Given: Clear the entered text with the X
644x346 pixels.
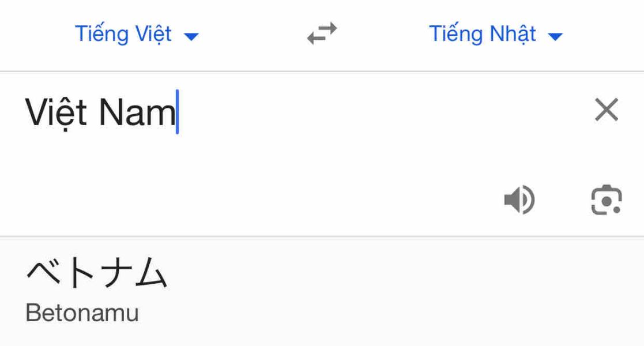Looking at the screenshot, I should (x=606, y=110).
